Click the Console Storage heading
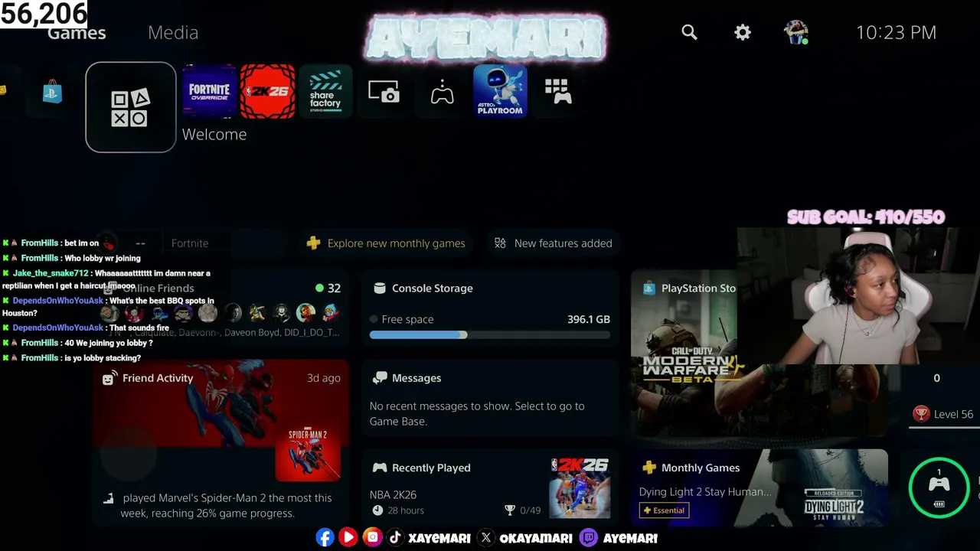Viewport: 980px width, 551px height. pos(433,288)
